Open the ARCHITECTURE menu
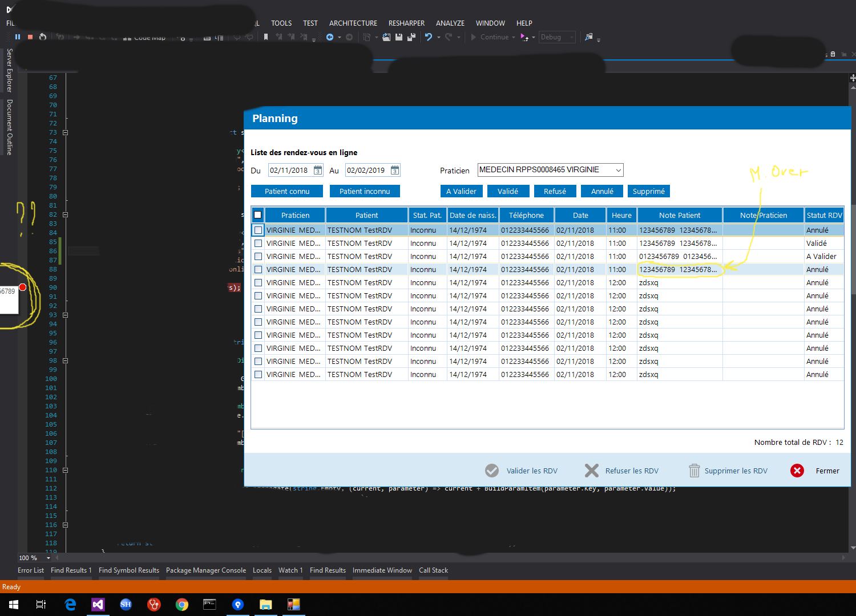This screenshot has width=856, height=616. click(x=353, y=23)
